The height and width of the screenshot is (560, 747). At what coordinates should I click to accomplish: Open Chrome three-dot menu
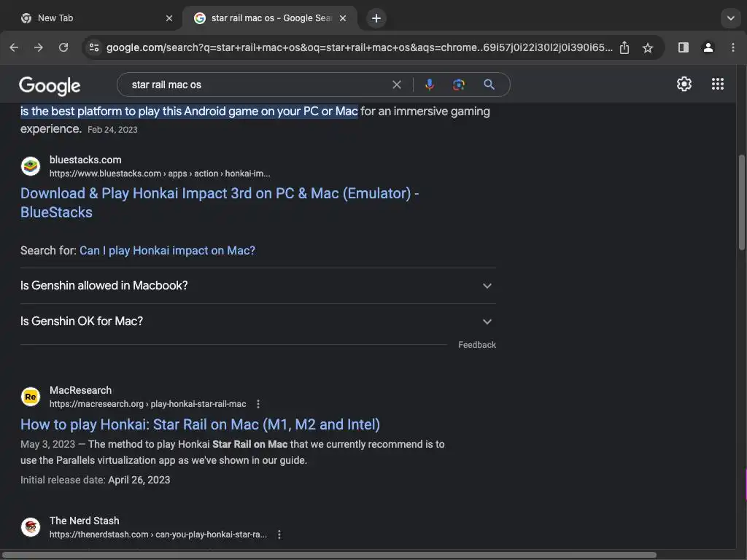pyautogui.click(x=732, y=47)
